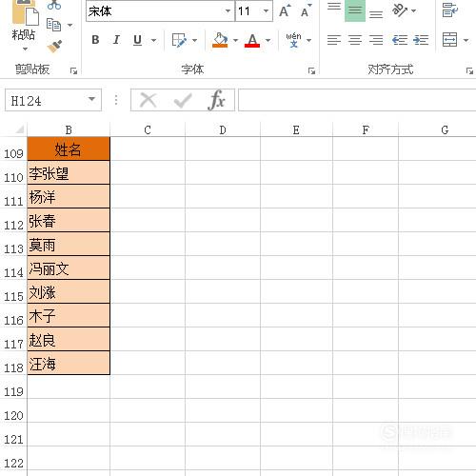Open the font color dropdown arrow

click(268, 40)
